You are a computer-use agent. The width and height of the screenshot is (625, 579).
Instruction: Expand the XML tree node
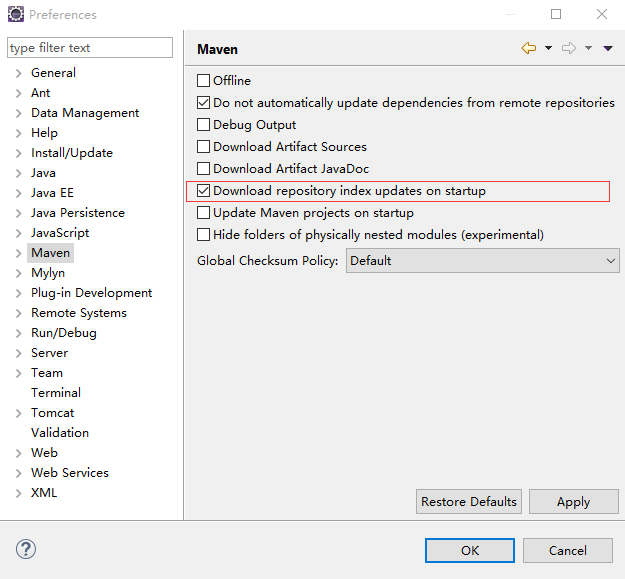(x=18, y=493)
